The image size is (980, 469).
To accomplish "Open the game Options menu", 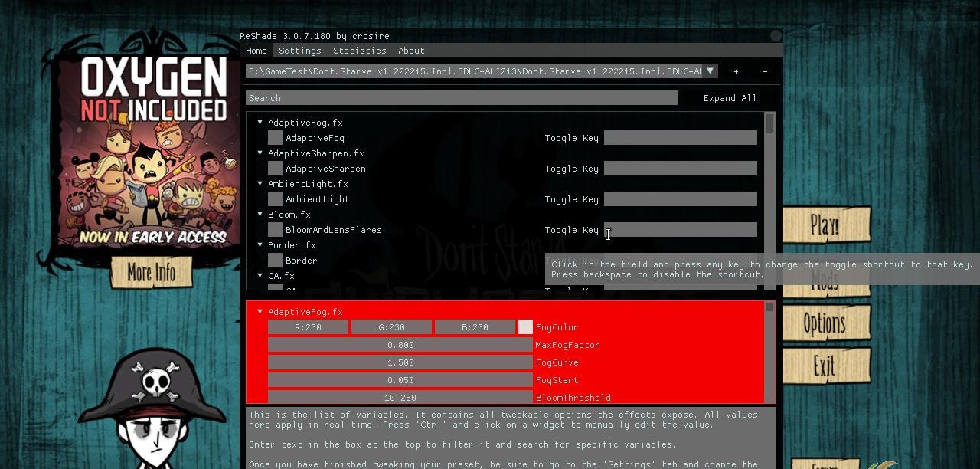I will click(825, 324).
